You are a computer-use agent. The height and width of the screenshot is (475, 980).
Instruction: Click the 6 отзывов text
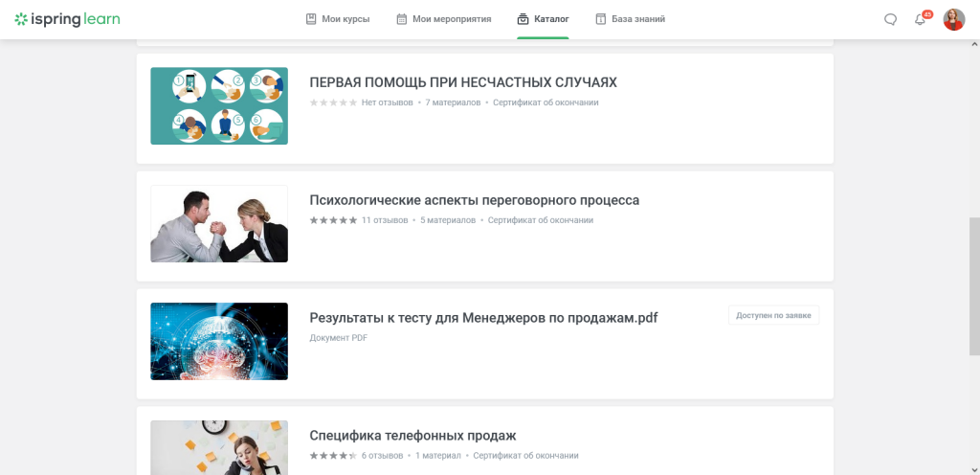(x=382, y=456)
